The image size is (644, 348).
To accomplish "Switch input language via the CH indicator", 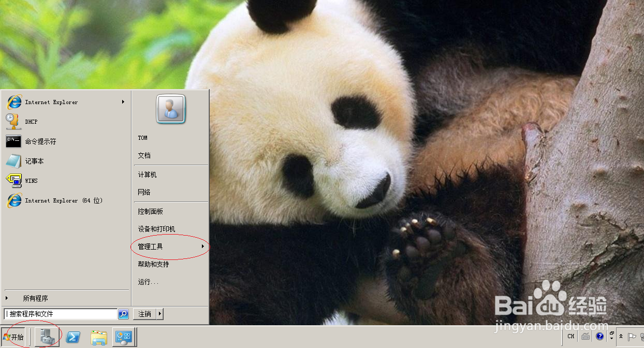I will point(570,336).
